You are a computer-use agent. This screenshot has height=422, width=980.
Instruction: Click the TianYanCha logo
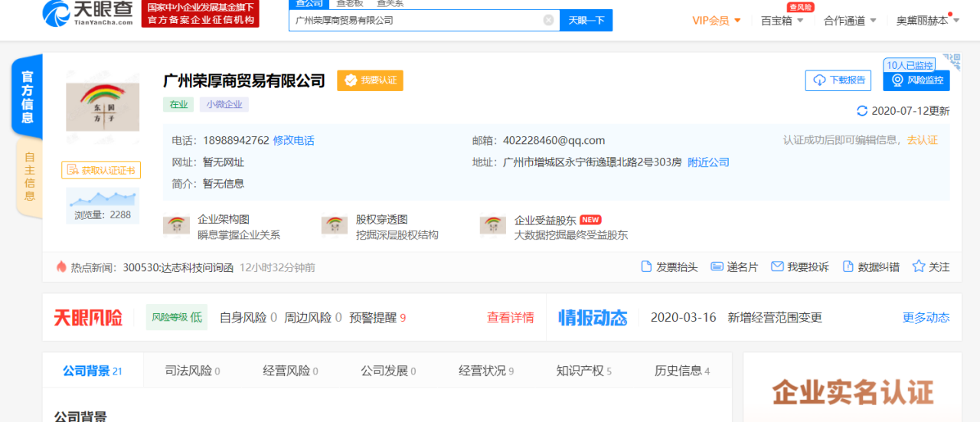pos(87,13)
